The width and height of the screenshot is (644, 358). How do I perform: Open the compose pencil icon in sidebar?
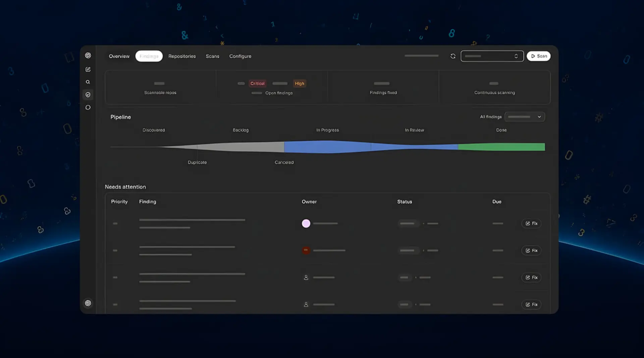88,69
